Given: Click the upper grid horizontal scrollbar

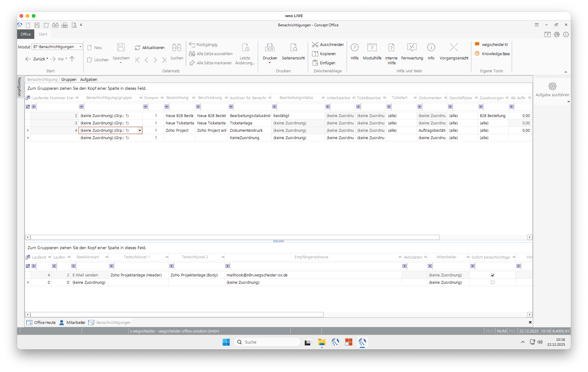Looking at the screenshot, I should (x=235, y=237).
